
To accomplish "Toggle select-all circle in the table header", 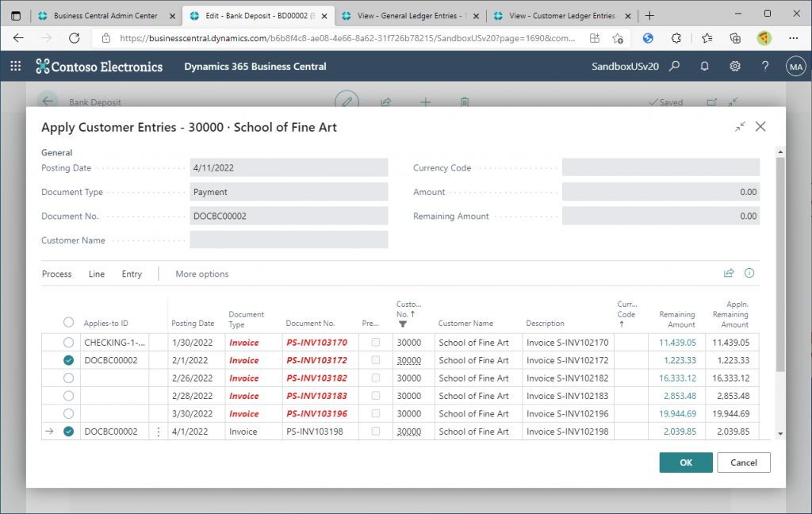I will click(x=68, y=322).
